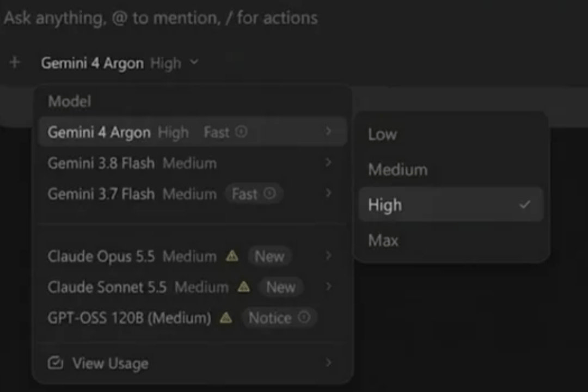The width and height of the screenshot is (588, 392).
Task: Expand the Gemini 3.8 Flash submenu arrow
Action: coord(328,162)
